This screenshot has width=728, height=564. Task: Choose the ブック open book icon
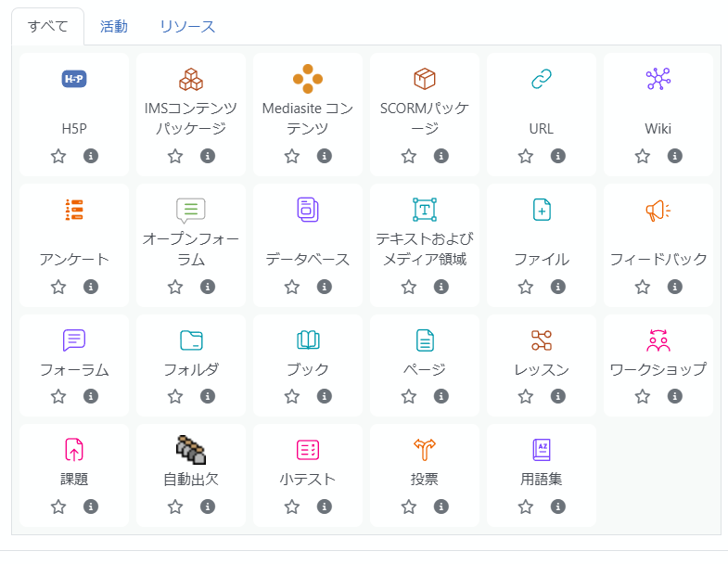[308, 340]
